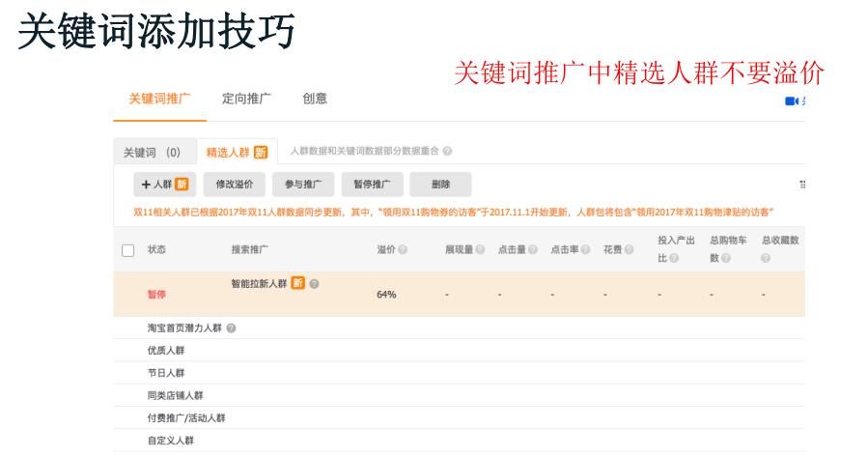Image resolution: width=868 pixels, height=457 pixels.
Task: Tick the select-all checkbox beside 状态
Action: tap(127, 250)
